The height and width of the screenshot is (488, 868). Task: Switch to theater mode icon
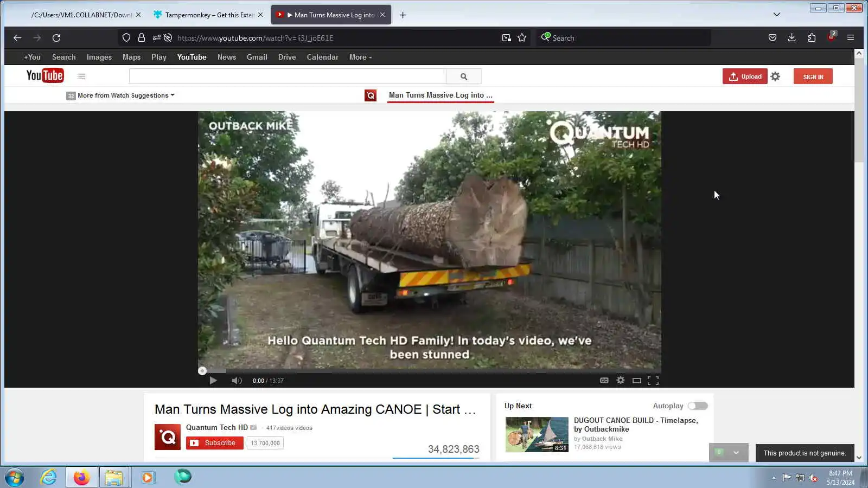click(x=637, y=381)
